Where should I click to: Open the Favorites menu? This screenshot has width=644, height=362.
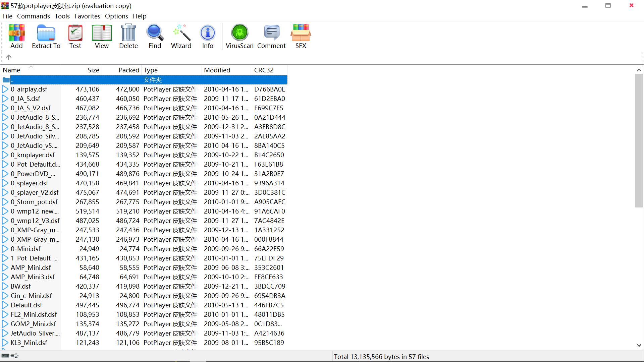[87, 16]
